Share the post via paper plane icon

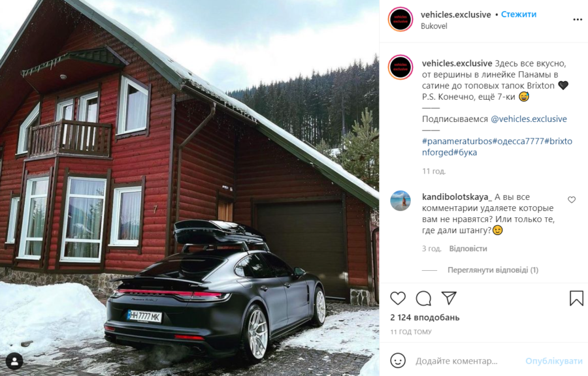tap(449, 298)
